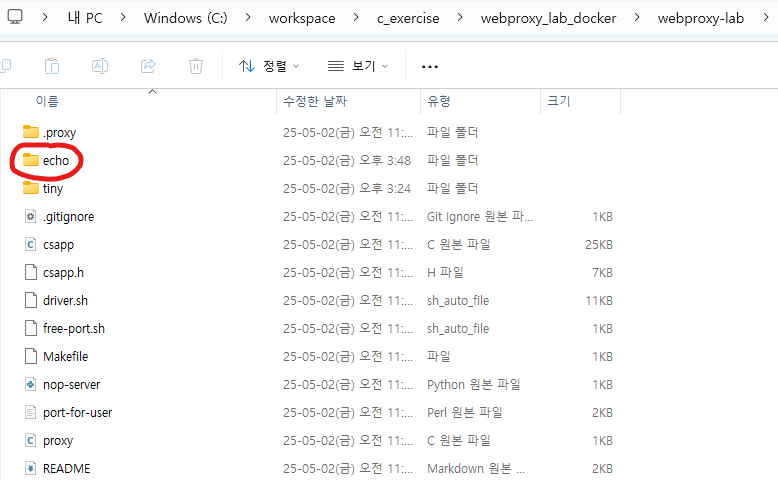Click the Rename toolbar icon
Image resolution: width=778 pixels, height=480 pixels.
pyautogui.click(x=100, y=66)
